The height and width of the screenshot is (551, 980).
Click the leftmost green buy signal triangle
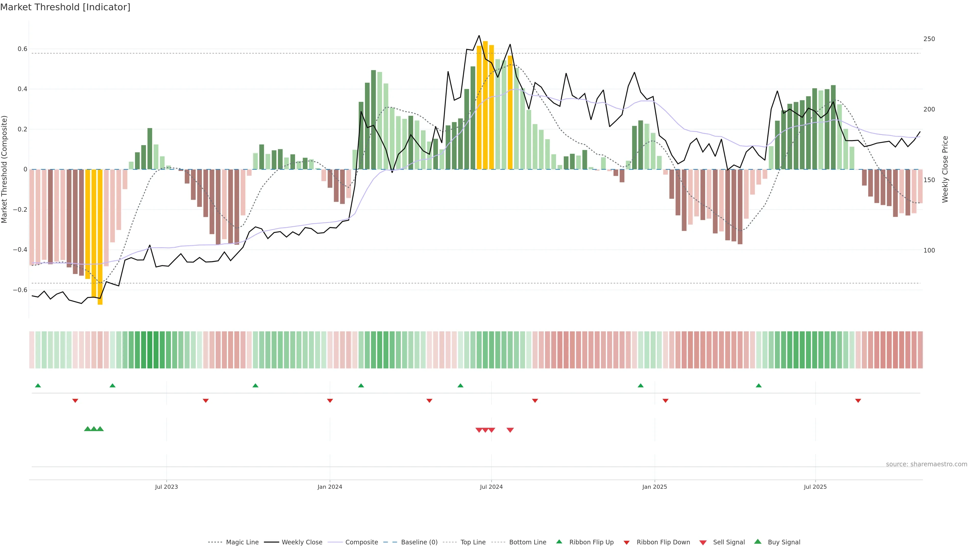(87, 429)
